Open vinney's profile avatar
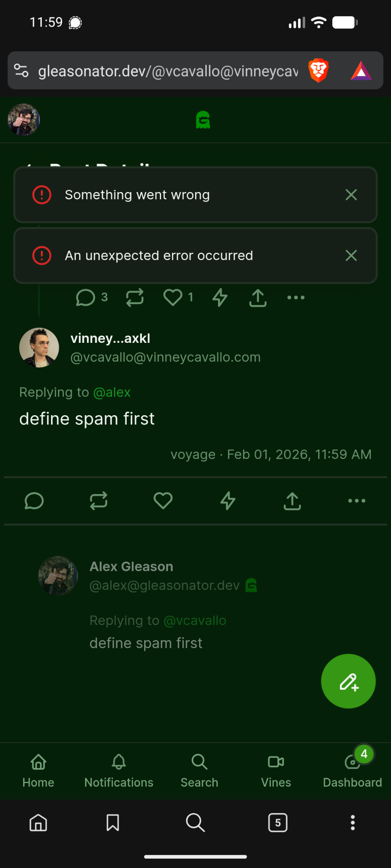 point(39,348)
